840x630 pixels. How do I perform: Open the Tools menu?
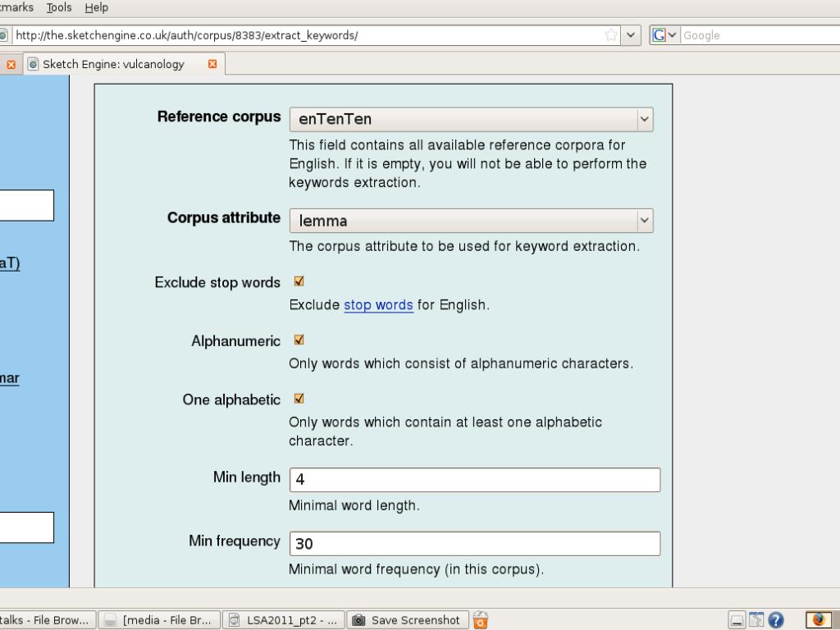59,7
